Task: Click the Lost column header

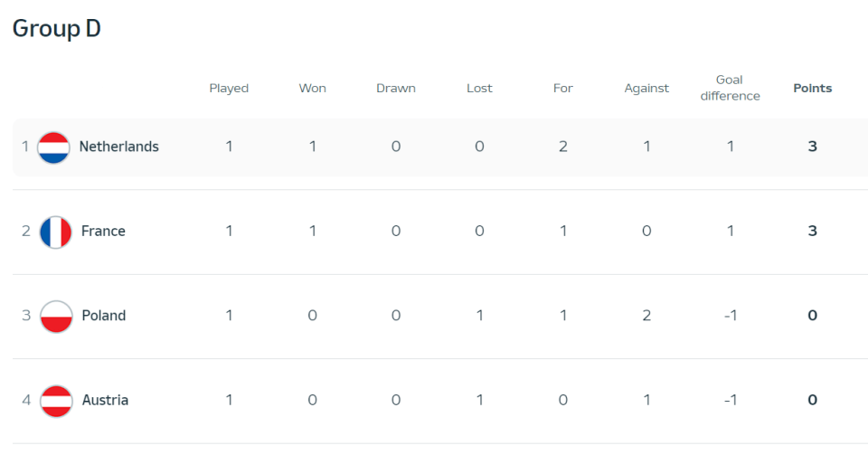Action: click(479, 88)
